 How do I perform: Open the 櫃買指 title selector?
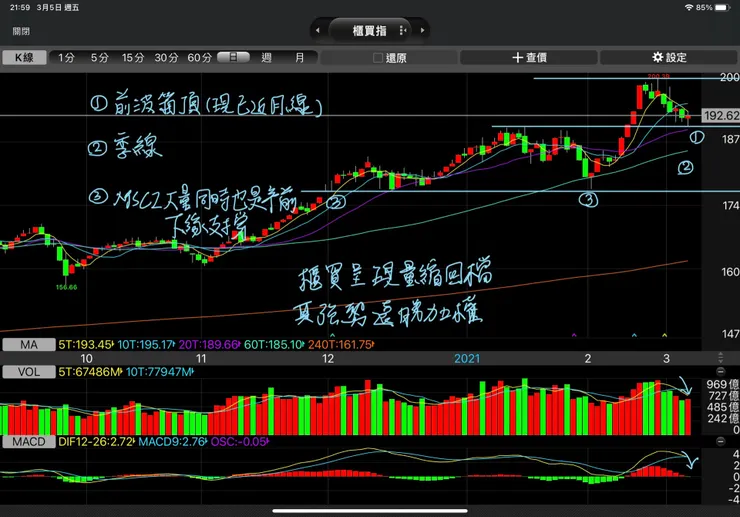(370, 31)
